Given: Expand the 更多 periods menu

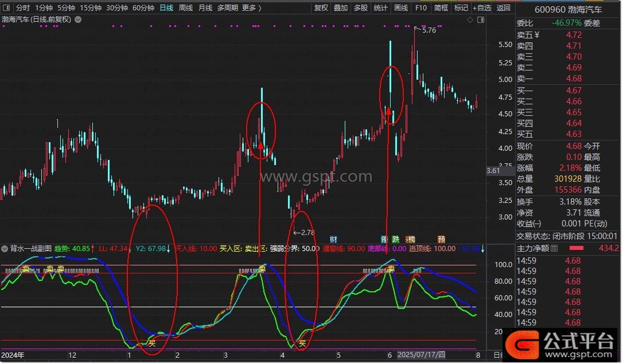Looking at the screenshot, I should tap(251, 7).
